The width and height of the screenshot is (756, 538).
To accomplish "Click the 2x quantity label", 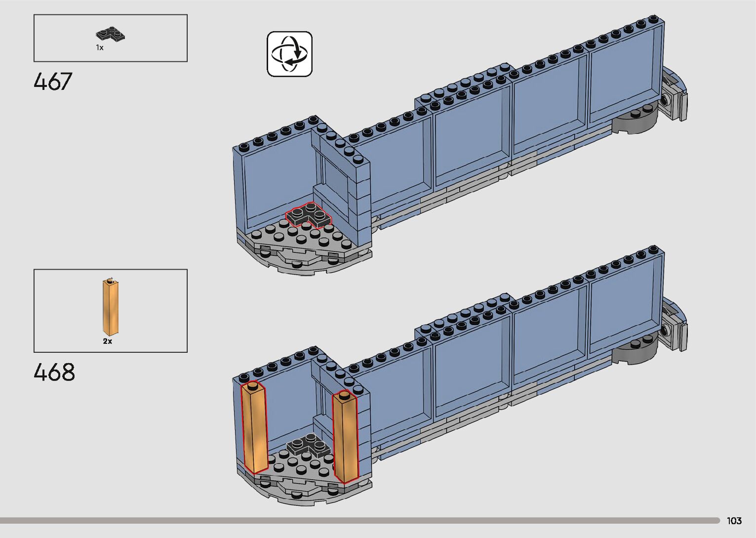I will pyautogui.click(x=108, y=341).
